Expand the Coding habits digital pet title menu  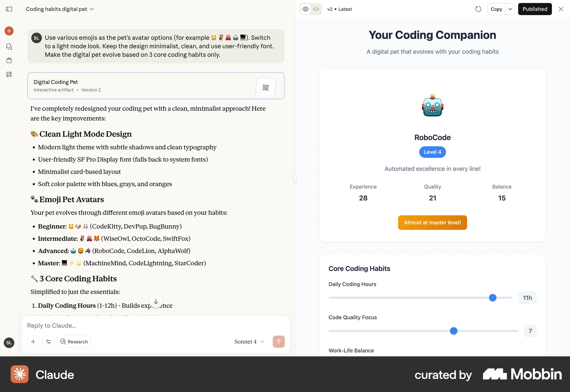(x=60, y=9)
